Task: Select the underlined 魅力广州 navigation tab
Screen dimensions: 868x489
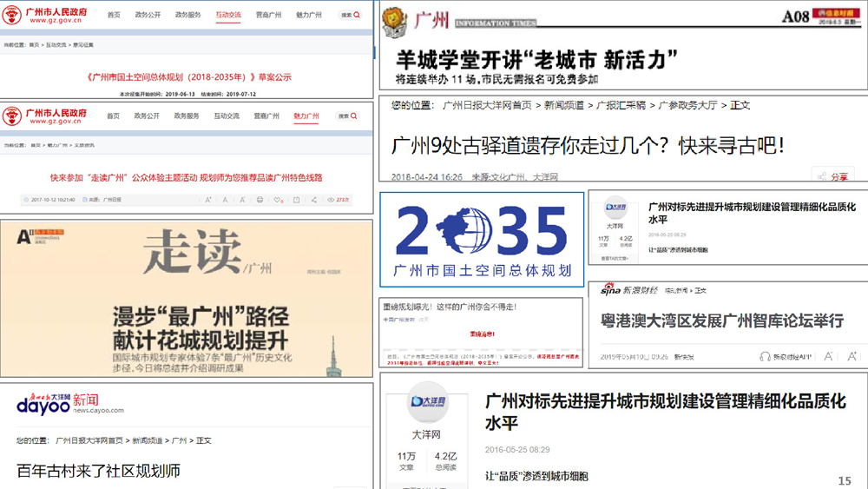Action: point(306,116)
